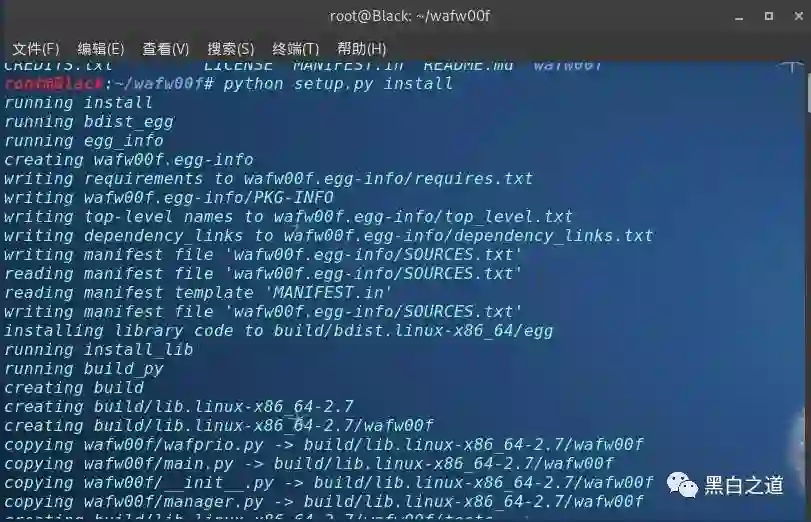Image resolution: width=811 pixels, height=522 pixels.
Task: Close the root@Black terminal window
Action: click(x=799, y=16)
